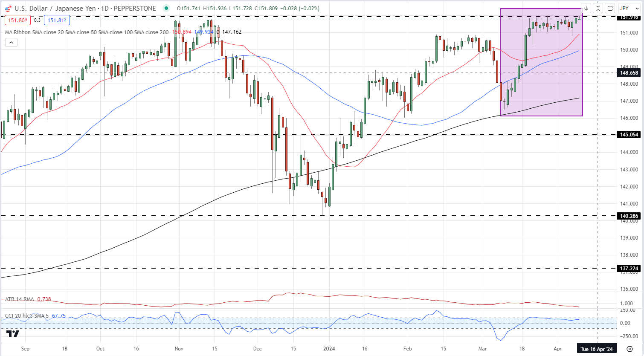Click the -250.00 CCI axis label
Screen dimensions: 644x356
(x=629, y=336)
